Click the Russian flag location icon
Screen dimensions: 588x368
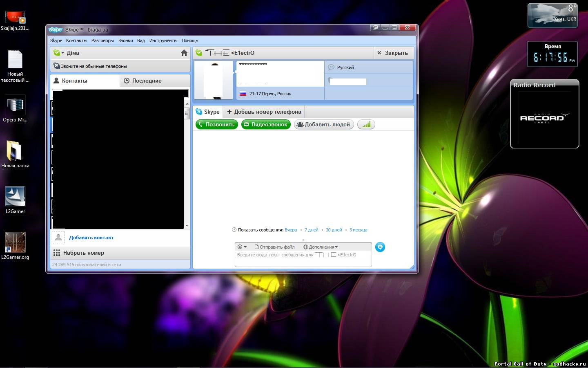(243, 94)
